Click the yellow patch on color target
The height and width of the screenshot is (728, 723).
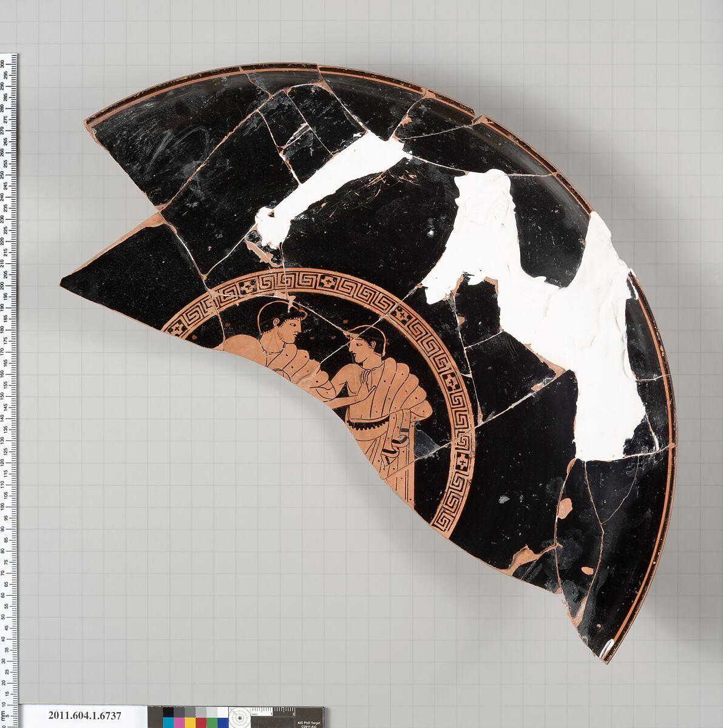click(190, 723)
